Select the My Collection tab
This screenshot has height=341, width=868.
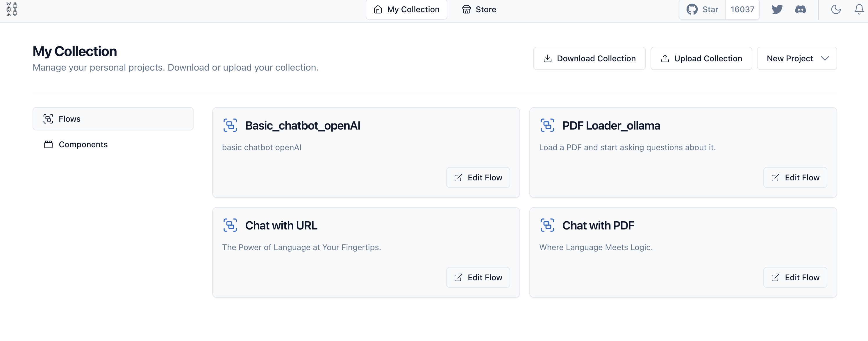[x=406, y=9]
